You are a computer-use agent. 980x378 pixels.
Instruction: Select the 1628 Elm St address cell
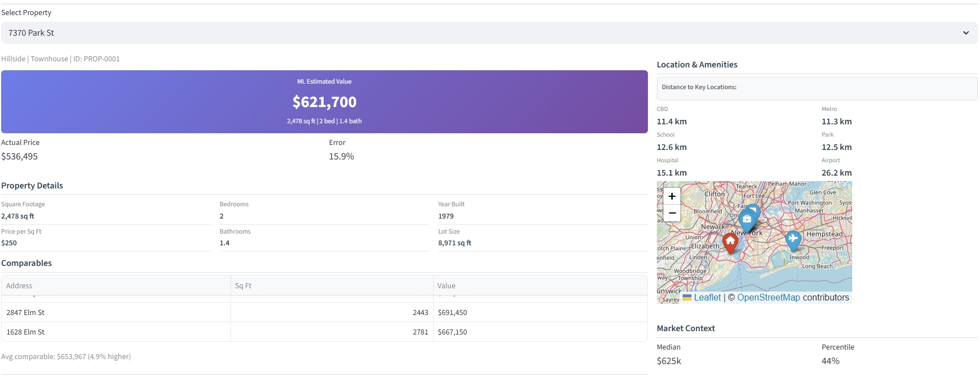26,332
